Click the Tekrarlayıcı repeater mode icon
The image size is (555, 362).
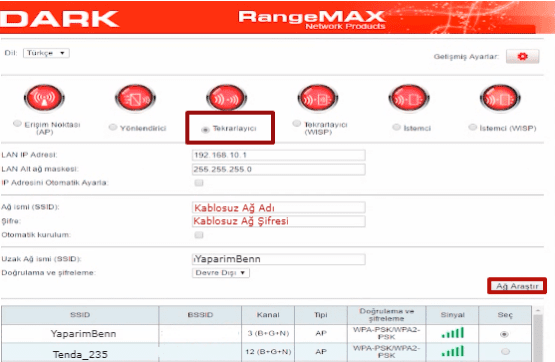pyautogui.click(x=227, y=98)
